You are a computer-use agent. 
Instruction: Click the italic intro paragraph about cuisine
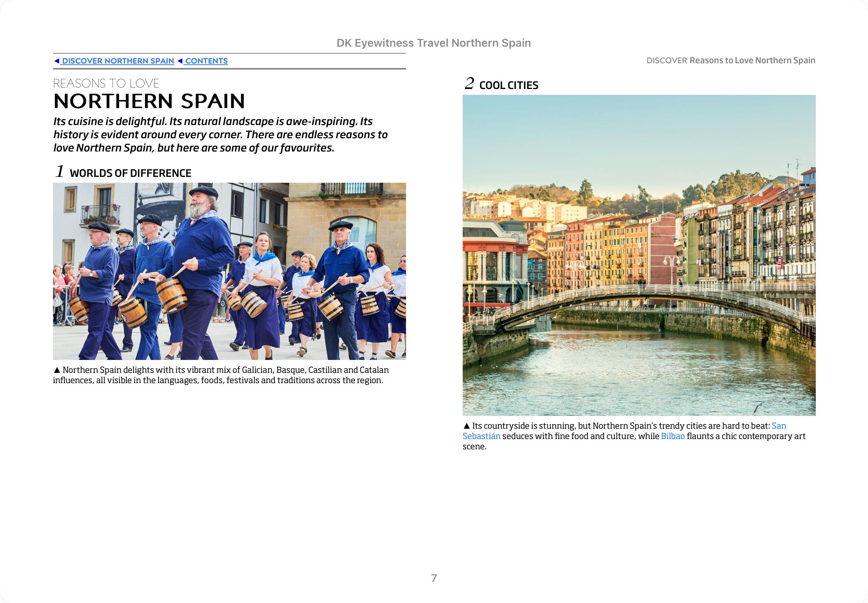[220, 135]
